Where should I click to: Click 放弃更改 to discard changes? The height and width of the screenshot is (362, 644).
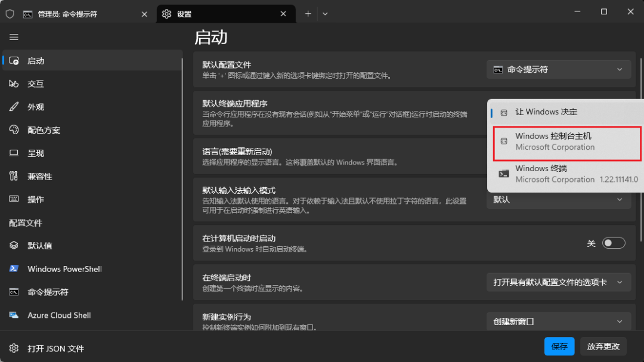[603, 346]
